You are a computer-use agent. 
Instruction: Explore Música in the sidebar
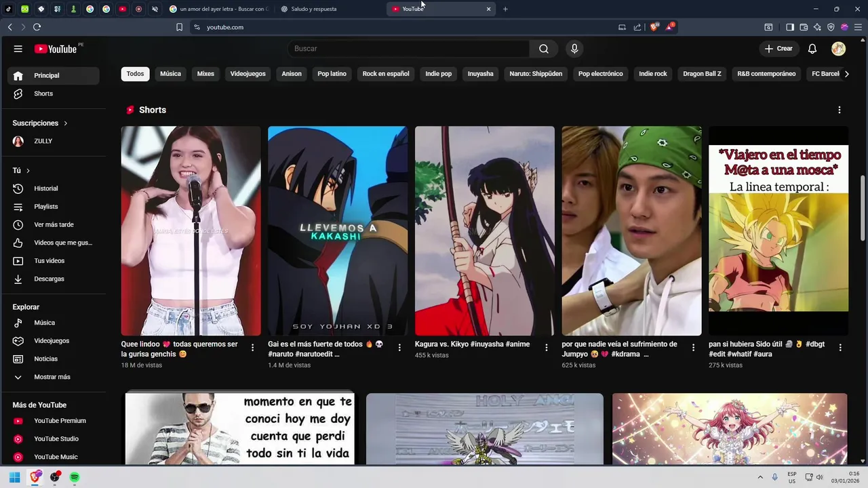(53, 323)
